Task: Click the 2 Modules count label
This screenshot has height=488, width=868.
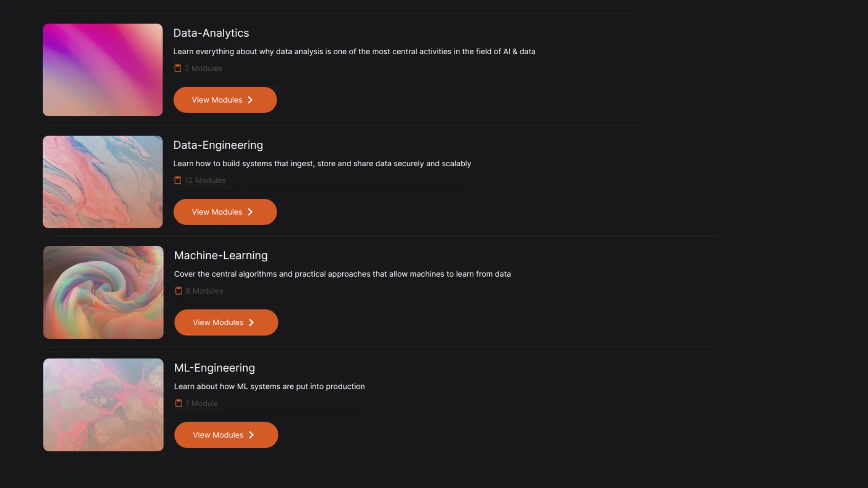Action: click(x=203, y=68)
